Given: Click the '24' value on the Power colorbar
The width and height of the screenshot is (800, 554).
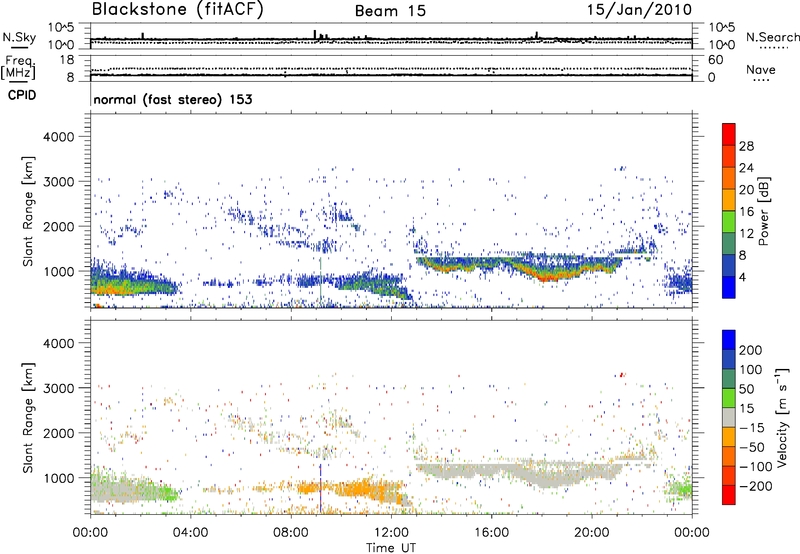Looking at the screenshot, I should [x=746, y=168].
